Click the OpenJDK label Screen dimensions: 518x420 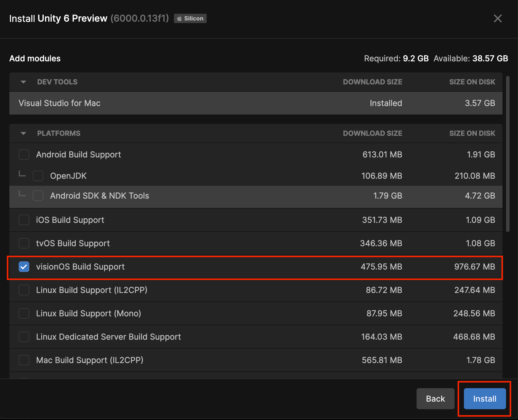[68, 176]
